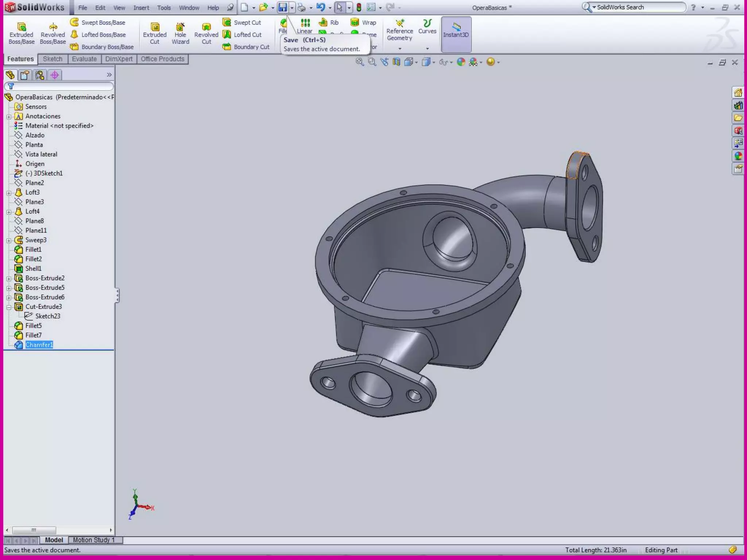Switch to Motion Study 1 tab
This screenshot has height=560, width=747.
(x=94, y=540)
